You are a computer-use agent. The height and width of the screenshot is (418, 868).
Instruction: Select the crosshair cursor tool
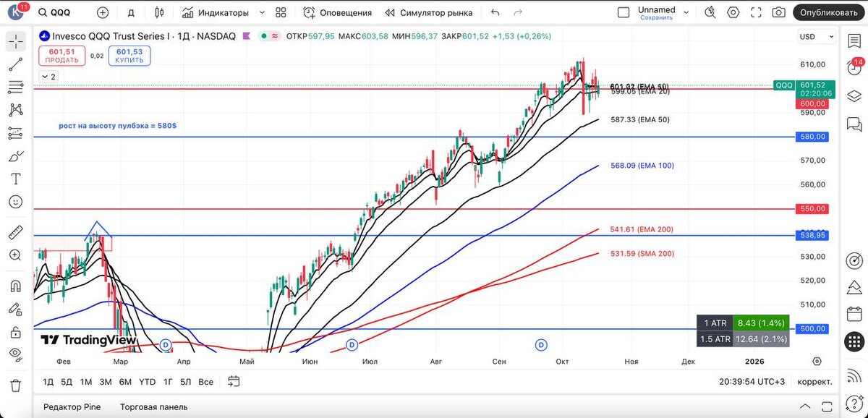point(15,41)
